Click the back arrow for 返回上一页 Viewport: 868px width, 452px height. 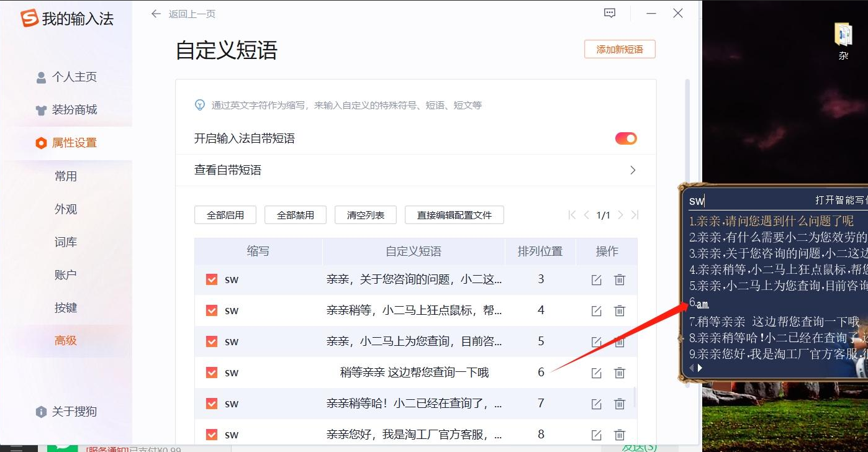pyautogui.click(x=155, y=13)
